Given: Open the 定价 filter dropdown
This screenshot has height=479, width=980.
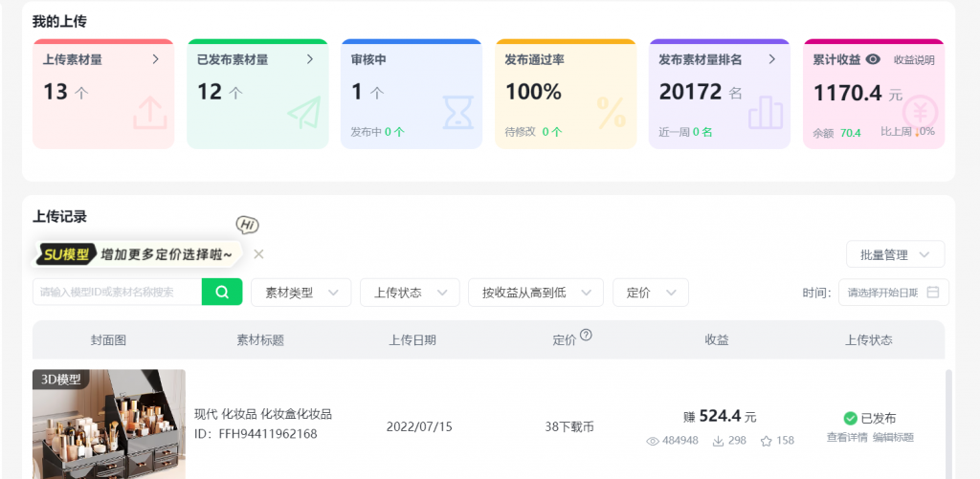Looking at the screenshot, I should [x=651, y=293].
